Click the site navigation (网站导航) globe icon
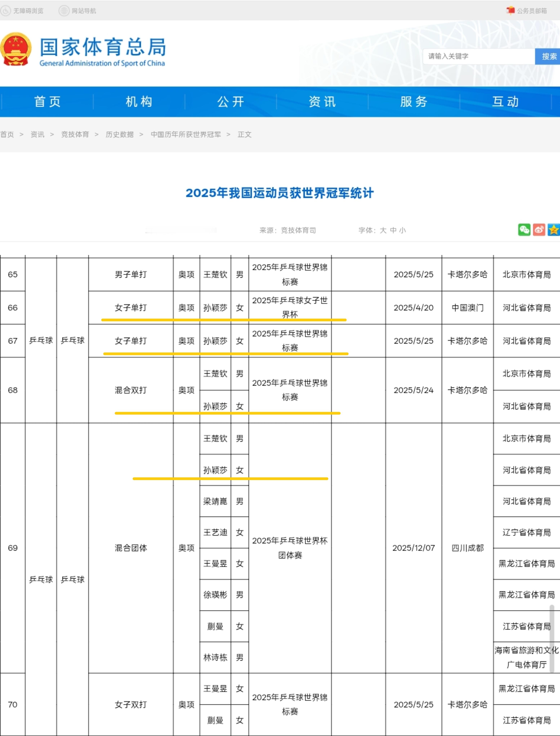560x736 pixels. [64, 11]
